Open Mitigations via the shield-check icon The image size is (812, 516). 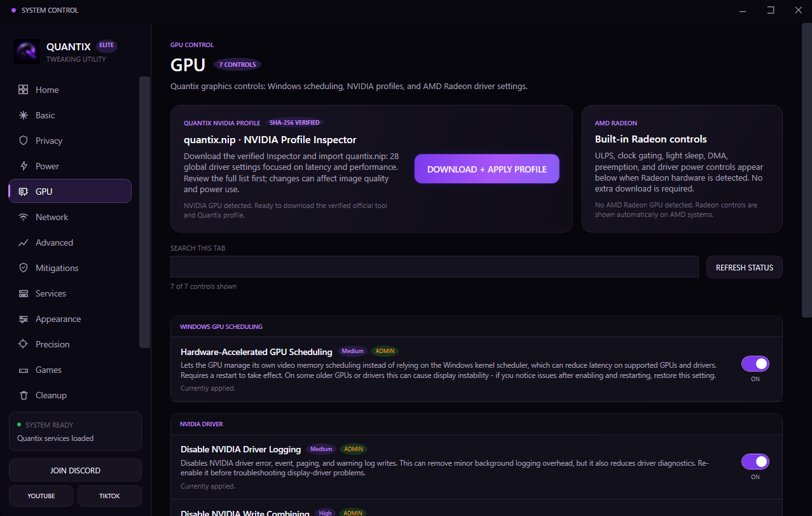[x=24, y=268]
